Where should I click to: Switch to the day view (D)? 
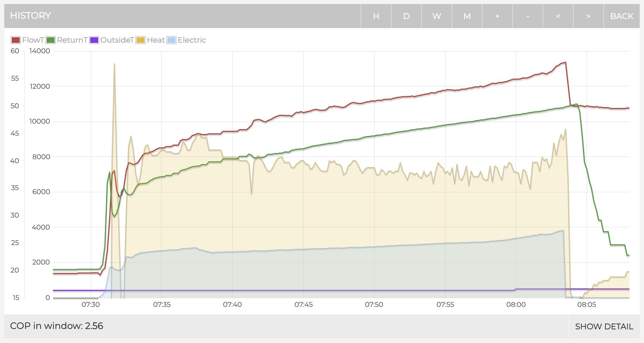(406, 16)
